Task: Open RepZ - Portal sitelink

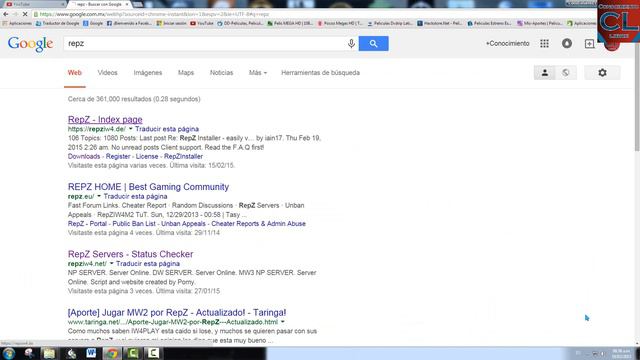Action: click(87, 224)
